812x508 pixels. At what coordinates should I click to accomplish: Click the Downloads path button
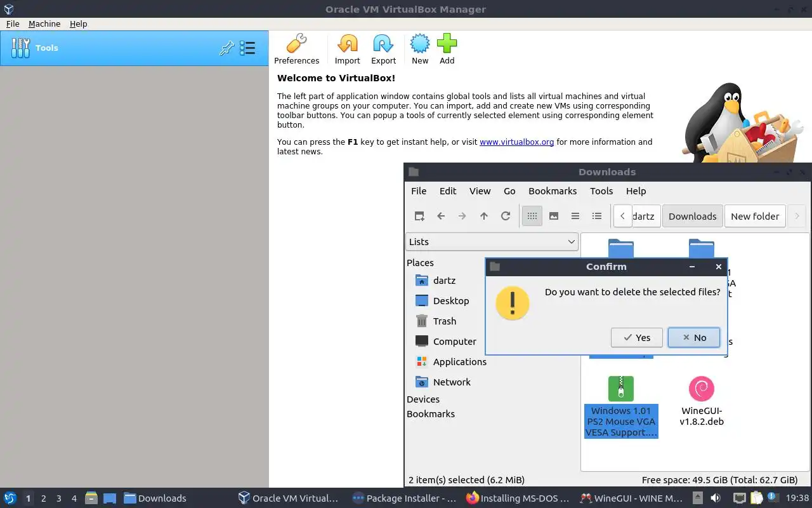click(692, 216)
